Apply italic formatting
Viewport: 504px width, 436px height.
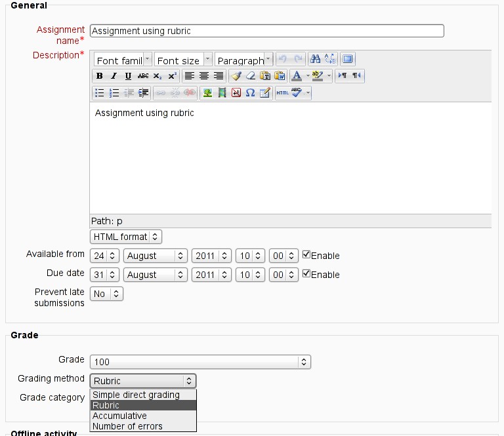114,76
